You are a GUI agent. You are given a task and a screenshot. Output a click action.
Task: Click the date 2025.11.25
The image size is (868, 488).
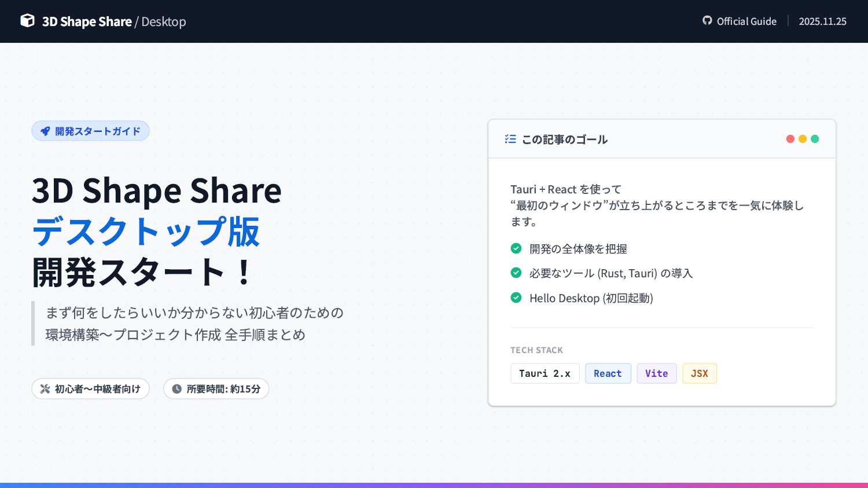click(x=823, y=21)
